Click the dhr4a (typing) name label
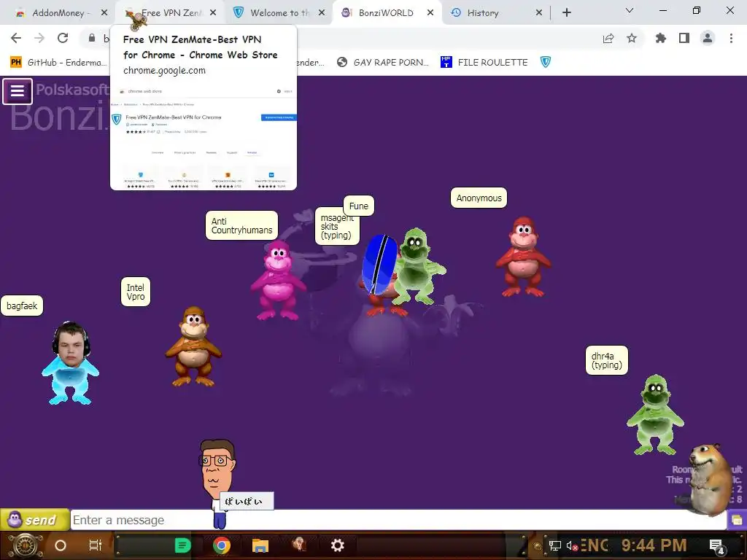 (x=606, y=360)
